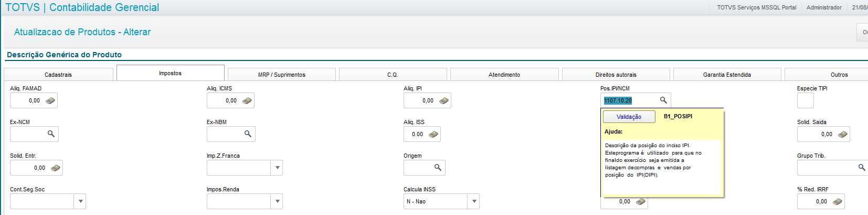Open Grupo Trib. lookup magnifier
Viewport: 868px width, 215px height.
[x=861, y=167]
